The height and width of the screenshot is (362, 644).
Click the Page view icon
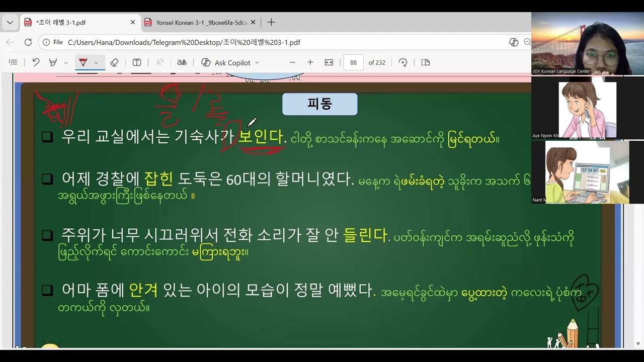426,62
